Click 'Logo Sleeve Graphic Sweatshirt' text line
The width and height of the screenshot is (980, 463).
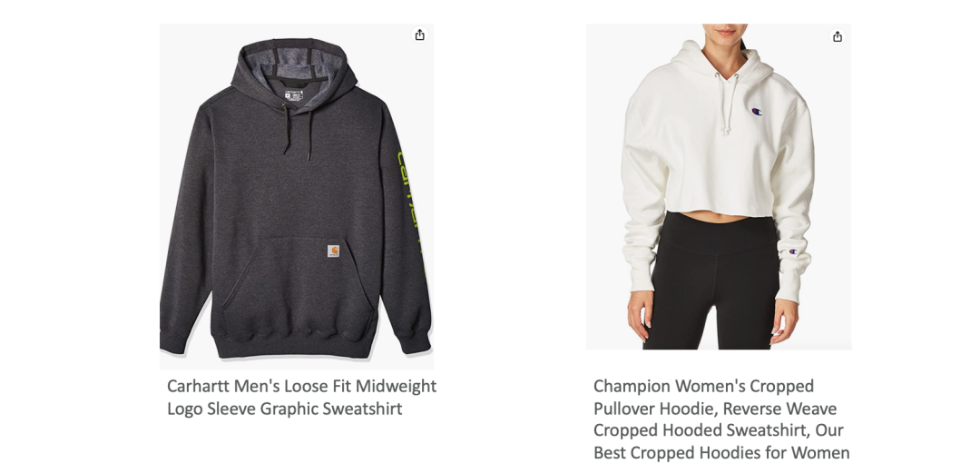[284, 409]
